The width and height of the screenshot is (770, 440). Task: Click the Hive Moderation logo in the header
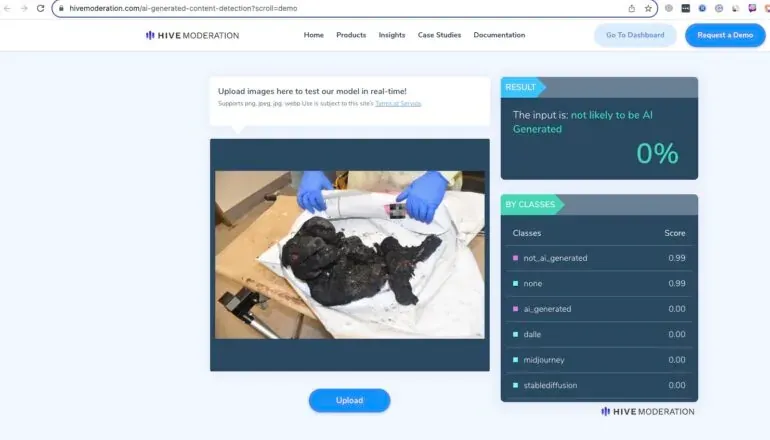[192, 35]
